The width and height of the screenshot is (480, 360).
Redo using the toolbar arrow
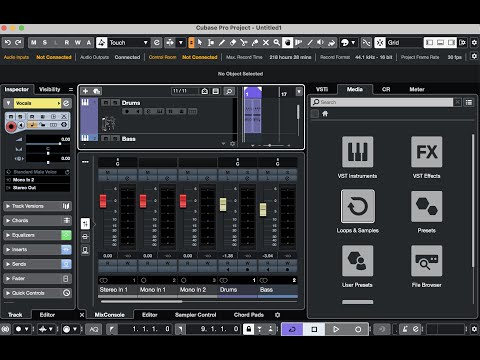tap(18, 43)
